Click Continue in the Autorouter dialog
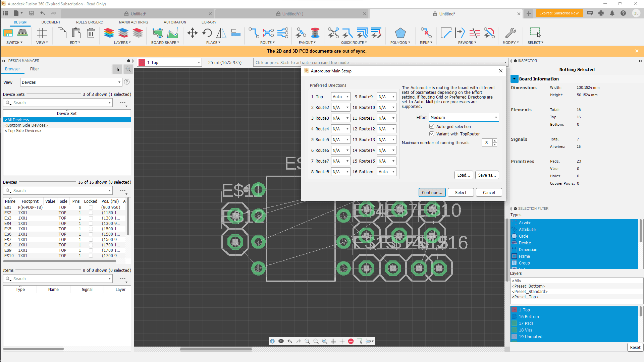Viewport: 644px width, 362px height. [x=432, y=192]
